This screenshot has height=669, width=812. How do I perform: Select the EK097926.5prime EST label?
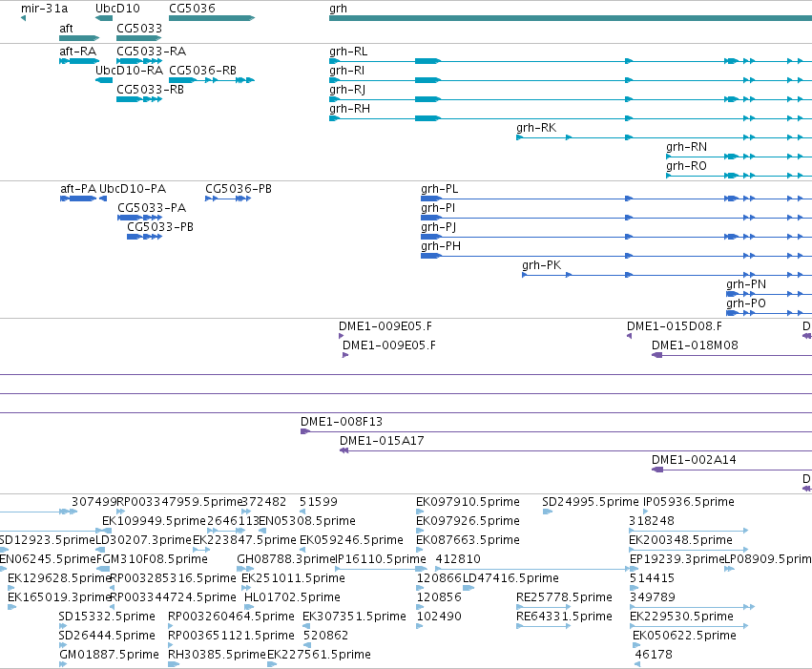click(468, 521)
